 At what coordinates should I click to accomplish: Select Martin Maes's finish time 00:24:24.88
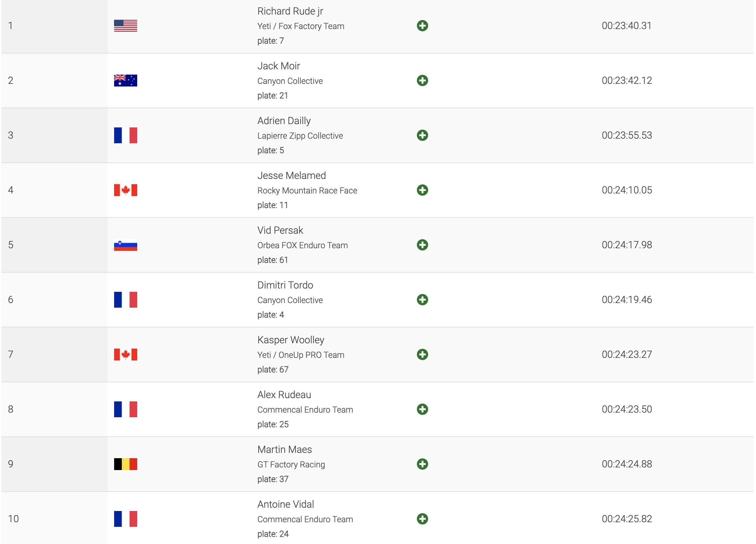627,464
